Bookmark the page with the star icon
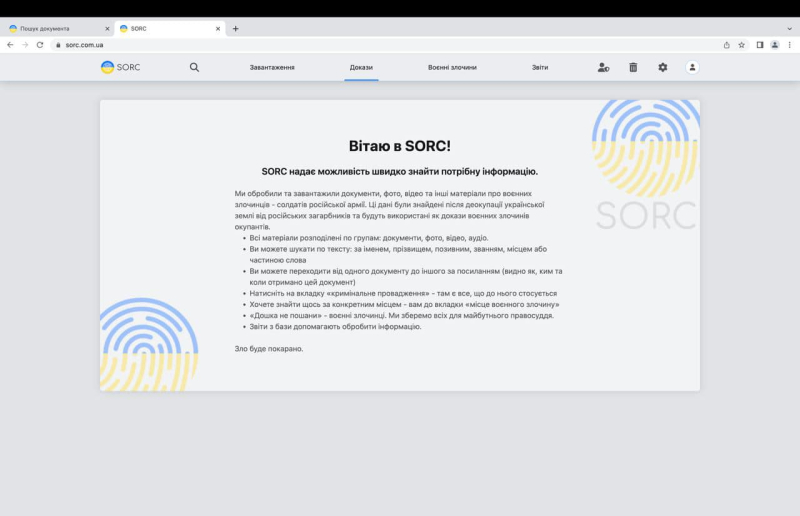Viewport: 800px width, 516px height. [741, 45]
